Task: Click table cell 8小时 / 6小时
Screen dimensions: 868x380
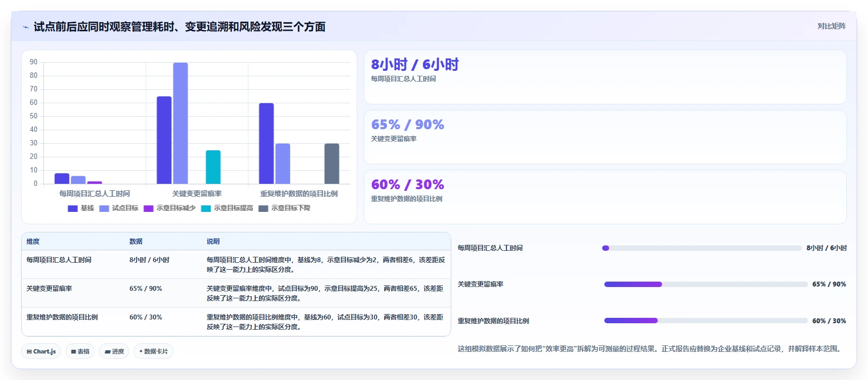Action: pos(149,260)
